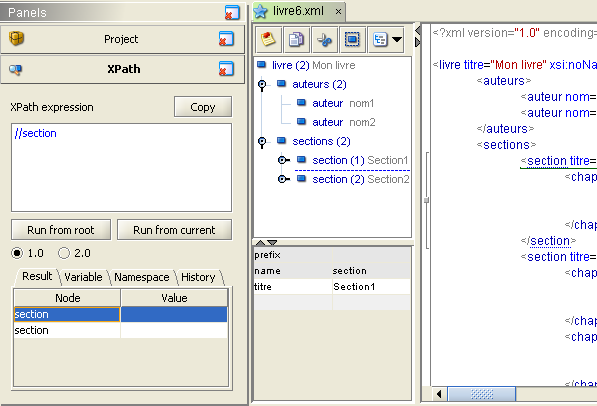Image resolution: width=597 pixels, height=406 pixels.
Task: Click the note/paste toolbar icon
Action: click(268, 40)
